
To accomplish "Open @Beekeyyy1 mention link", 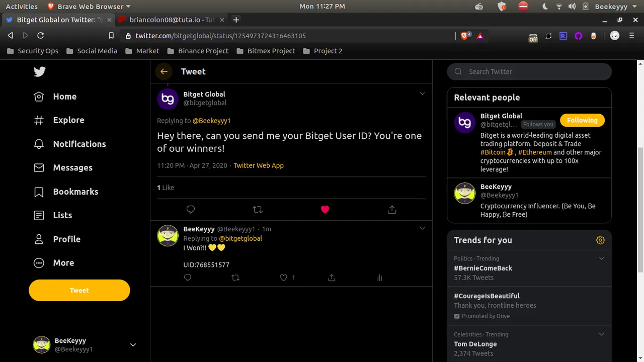I will (211, 121).
